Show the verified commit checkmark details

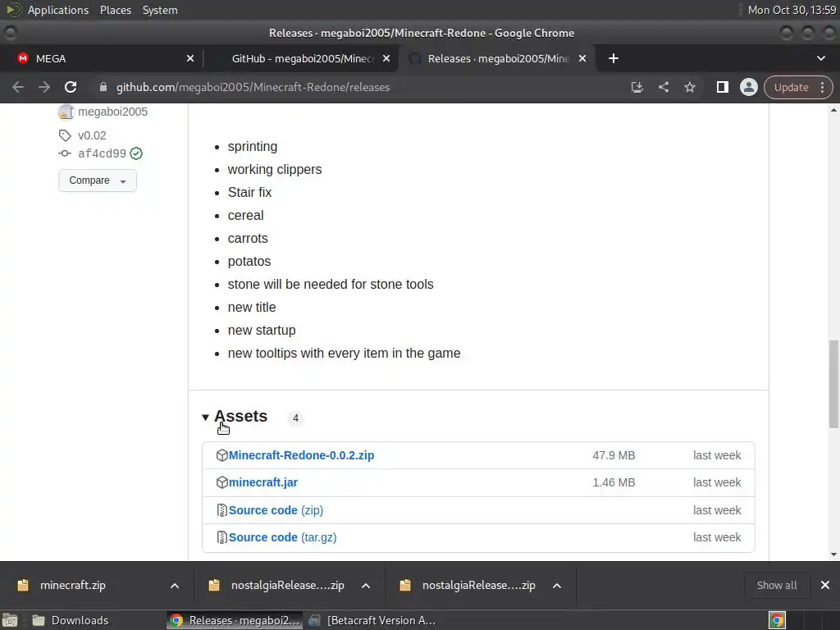click(x=136, y=153)
